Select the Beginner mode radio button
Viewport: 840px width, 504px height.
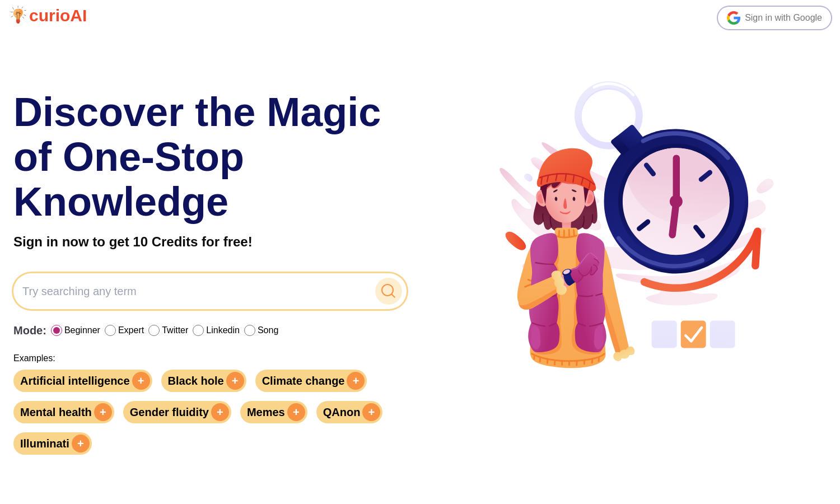pos(57,330)
